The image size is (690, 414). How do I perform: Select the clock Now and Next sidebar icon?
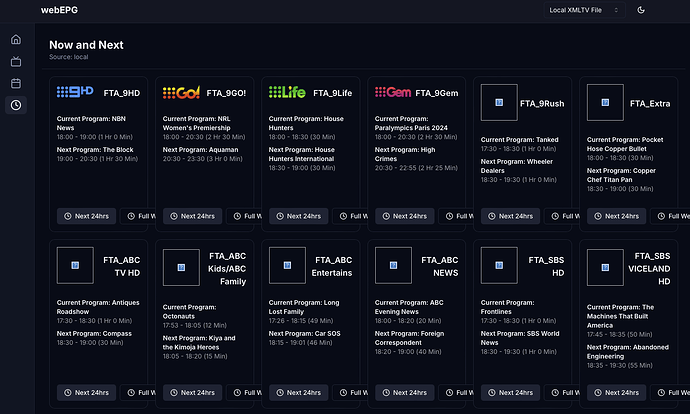[x=16, y=105]
